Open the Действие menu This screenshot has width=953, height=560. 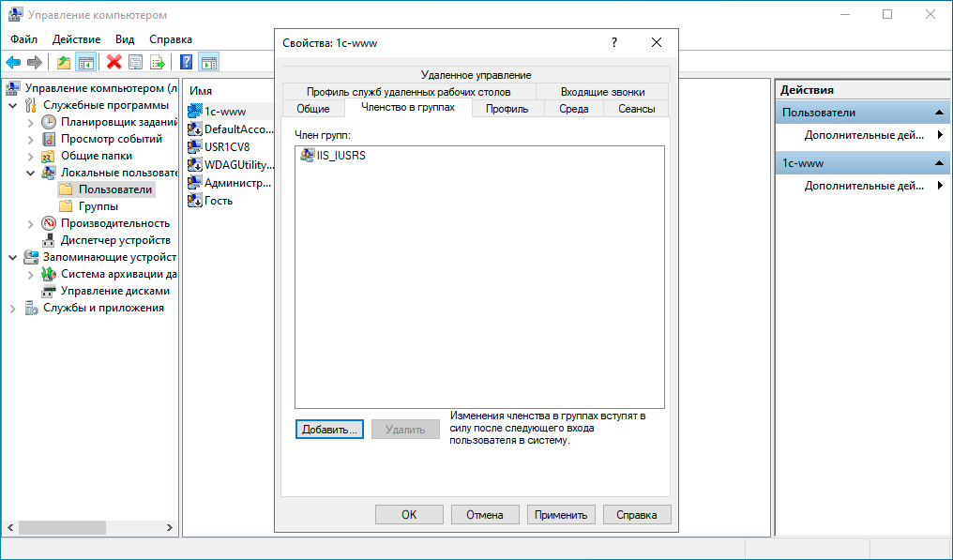click(77, 38)
